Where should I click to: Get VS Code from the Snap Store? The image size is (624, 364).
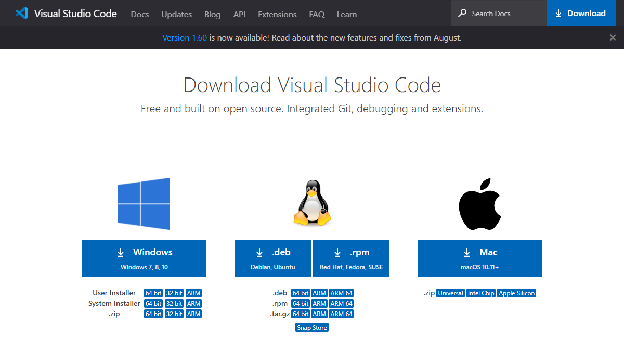[x=311, y=327]
